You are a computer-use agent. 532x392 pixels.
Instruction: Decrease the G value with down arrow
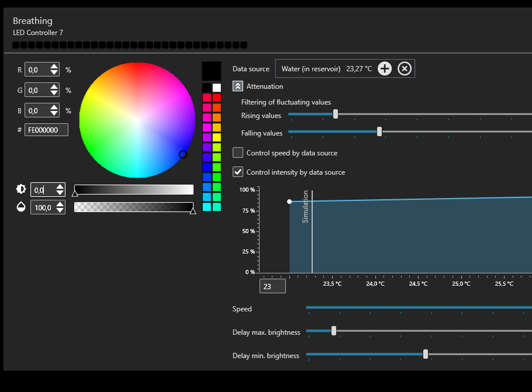pos(54,93)
